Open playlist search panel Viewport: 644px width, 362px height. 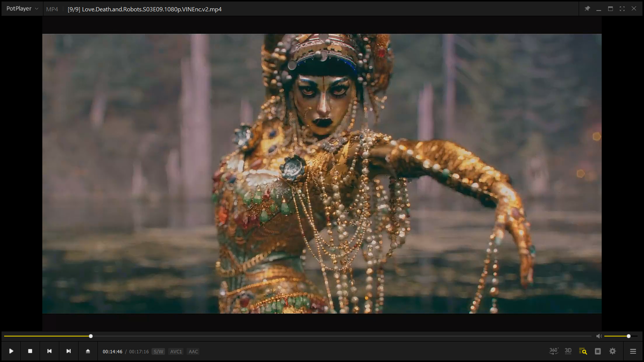point(583,351)
